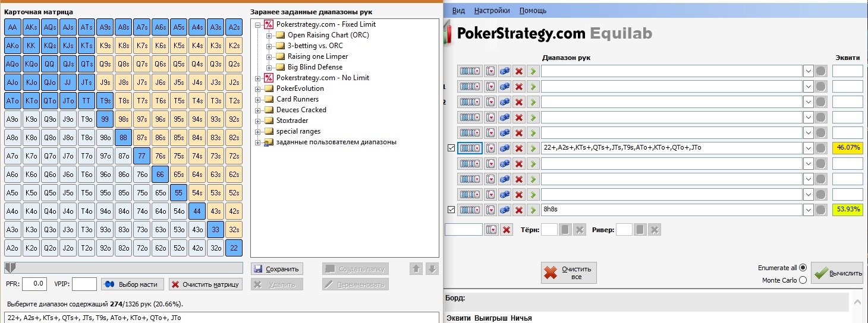Uncheck the checkbox for the 8h8s row
This screenshot has height=323, width=868.
click(451, 210)
